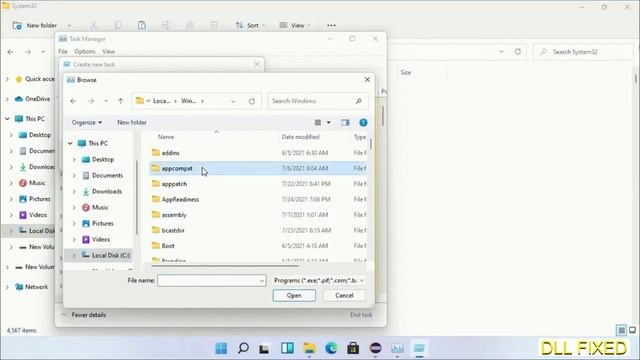The image size is (640, 360).
Task: Open Task Manager Options menu
Action: (x=84, y=51)
